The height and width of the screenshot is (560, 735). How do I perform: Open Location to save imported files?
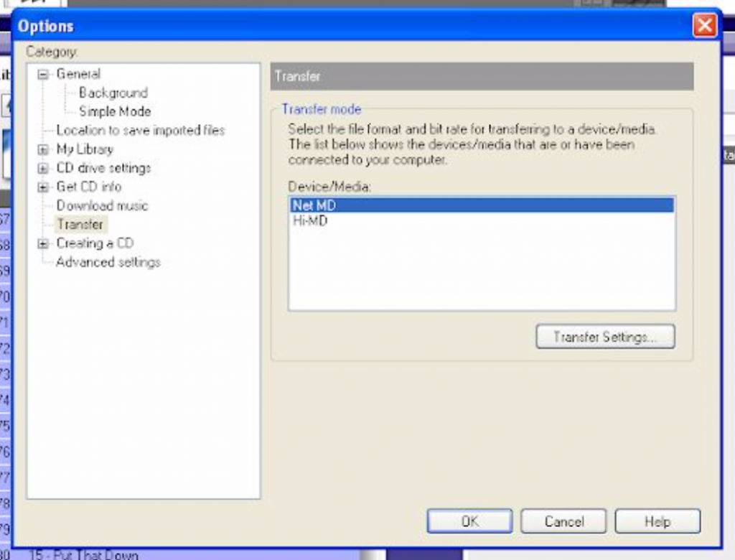140,130
